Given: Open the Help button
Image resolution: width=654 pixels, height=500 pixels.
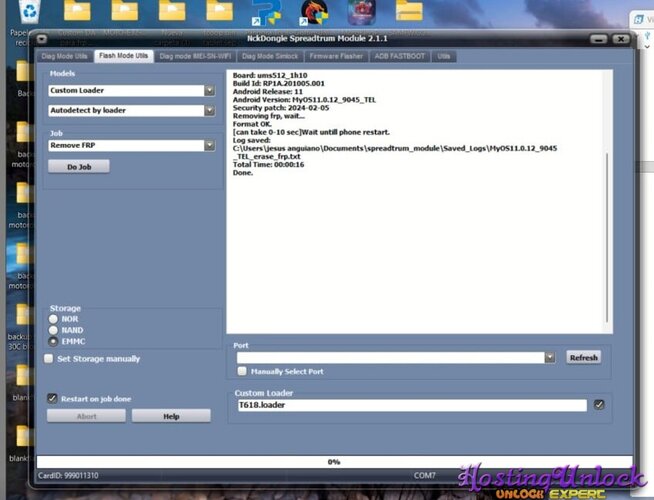Looking at the screenshot, I should (171, 416).
